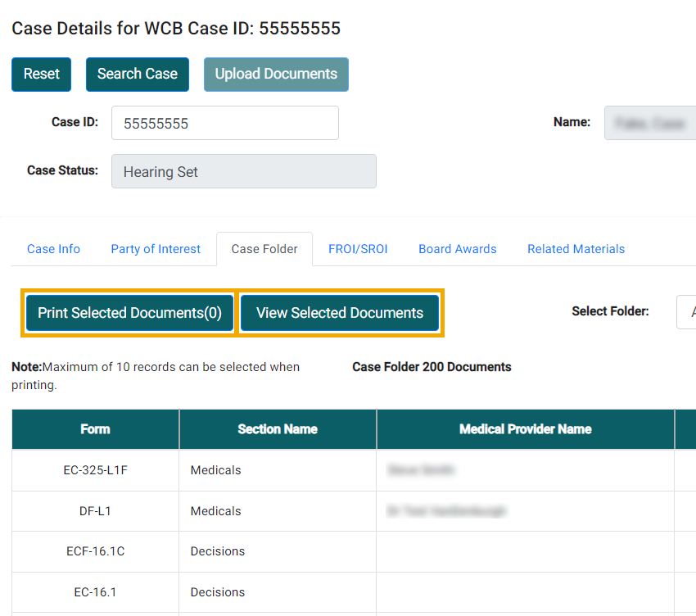This screenshot has height=616, width=696.
Task: Sort by the Form column header
Action: click(x=95, y=429)
